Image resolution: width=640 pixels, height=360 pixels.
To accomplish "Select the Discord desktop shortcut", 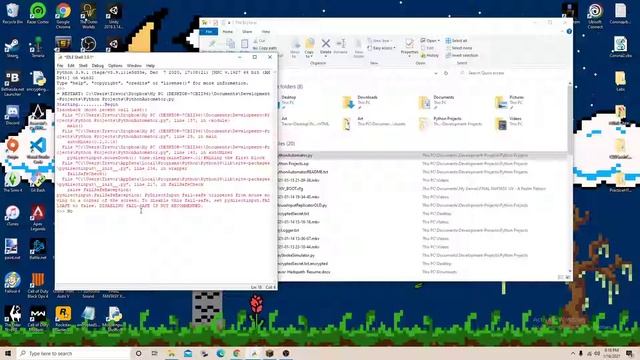I will click(12, 115).
